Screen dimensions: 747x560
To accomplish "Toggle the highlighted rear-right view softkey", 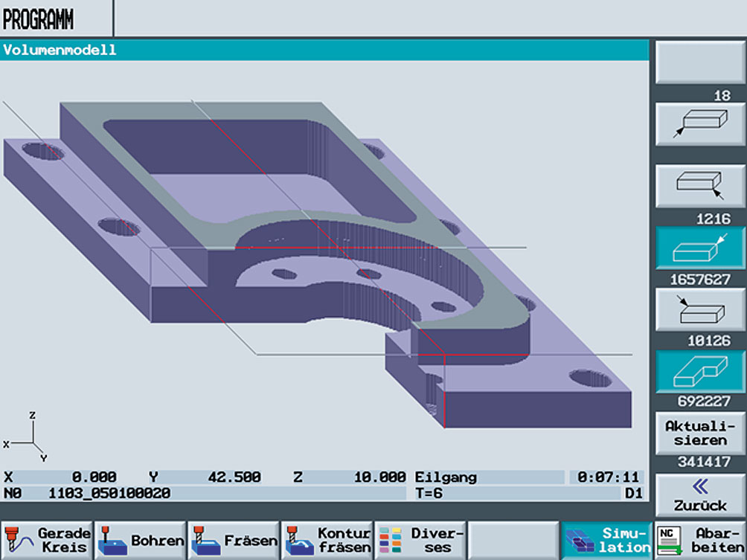I will (x=700, y=248).
